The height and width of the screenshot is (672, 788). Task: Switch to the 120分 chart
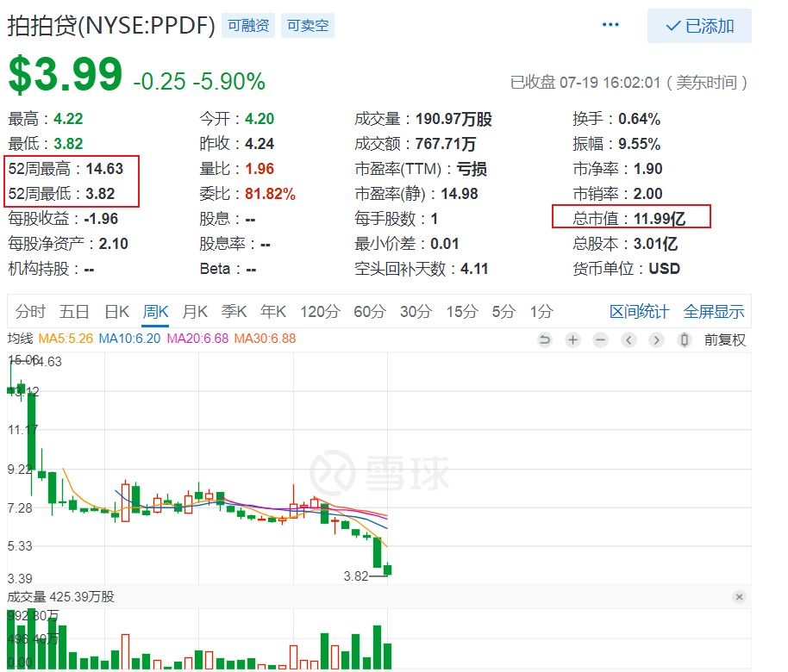(320, 312)
